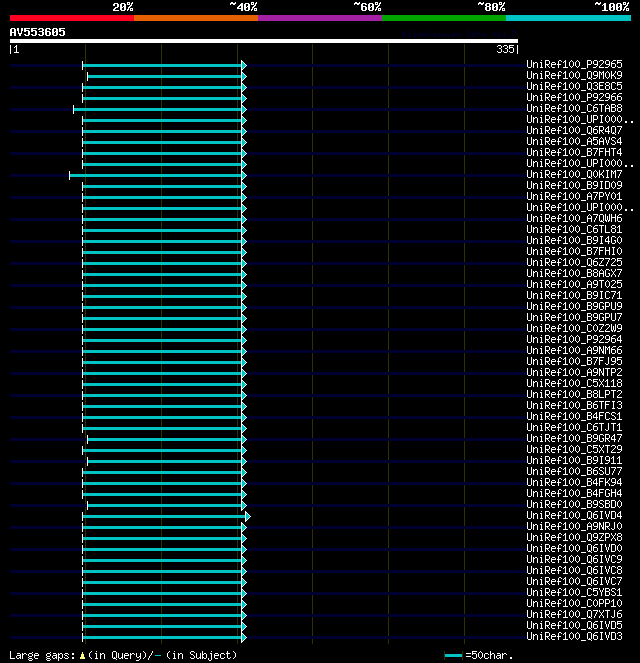This screenshot has width=640, height=663.
Task: Select the UniRef100_Q6IVD4 label
Action: pyautogui.click(x=574, y=515)
